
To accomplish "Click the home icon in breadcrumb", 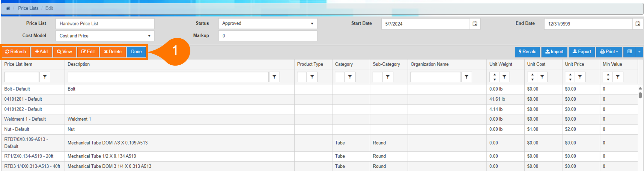I will coord(8,8).
